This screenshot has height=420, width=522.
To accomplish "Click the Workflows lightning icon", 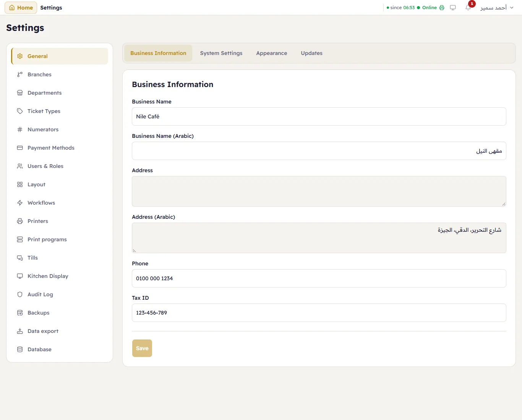I will (20, 203).
